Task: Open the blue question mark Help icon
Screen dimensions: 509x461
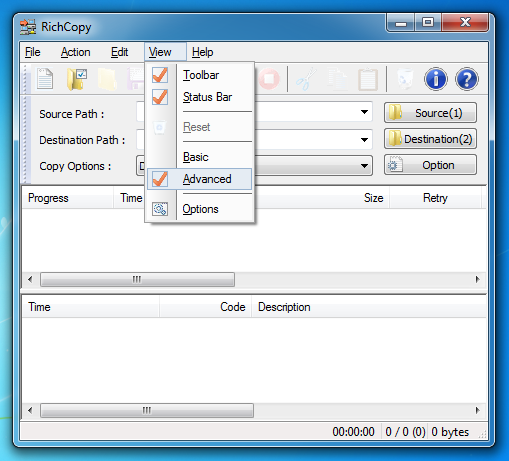Action: 467,79
